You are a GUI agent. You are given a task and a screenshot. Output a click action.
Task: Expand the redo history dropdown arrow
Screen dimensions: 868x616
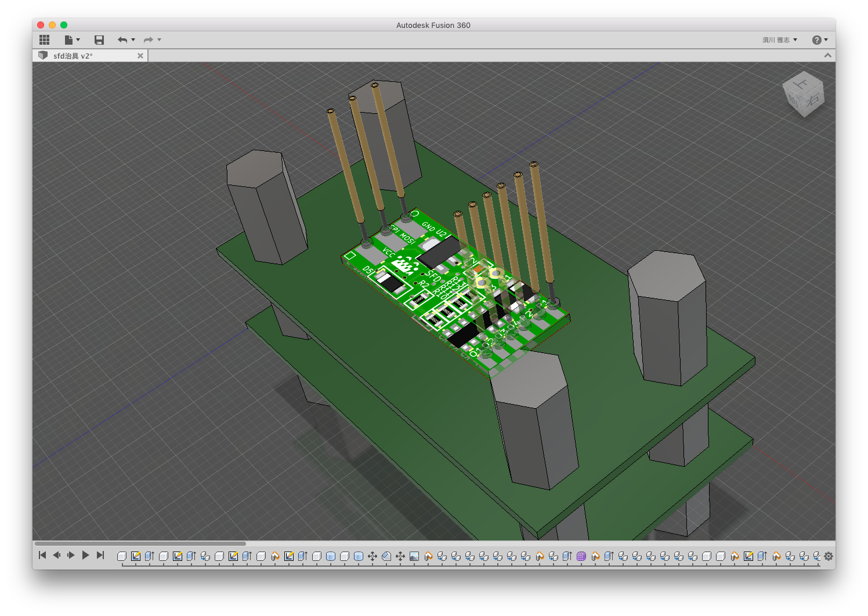[x=160, y=39]
